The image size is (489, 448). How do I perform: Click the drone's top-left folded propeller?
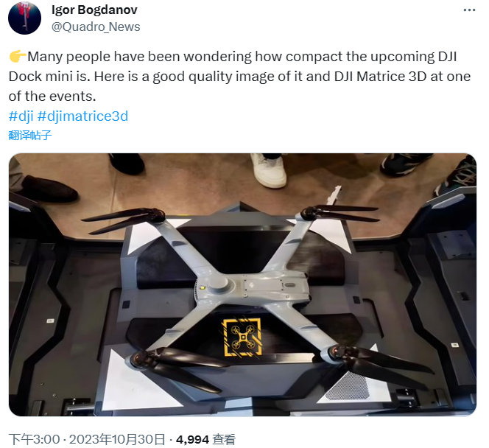(x=123, y=220)
